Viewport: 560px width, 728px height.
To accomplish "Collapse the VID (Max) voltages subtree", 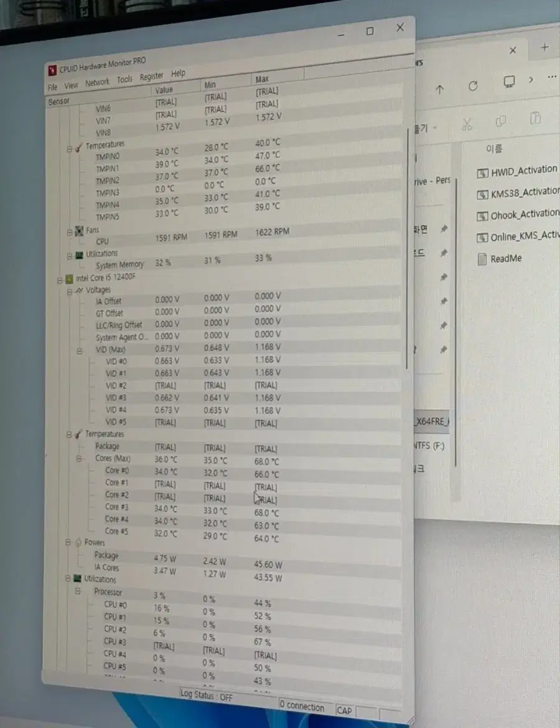I will tap(80, 351).
